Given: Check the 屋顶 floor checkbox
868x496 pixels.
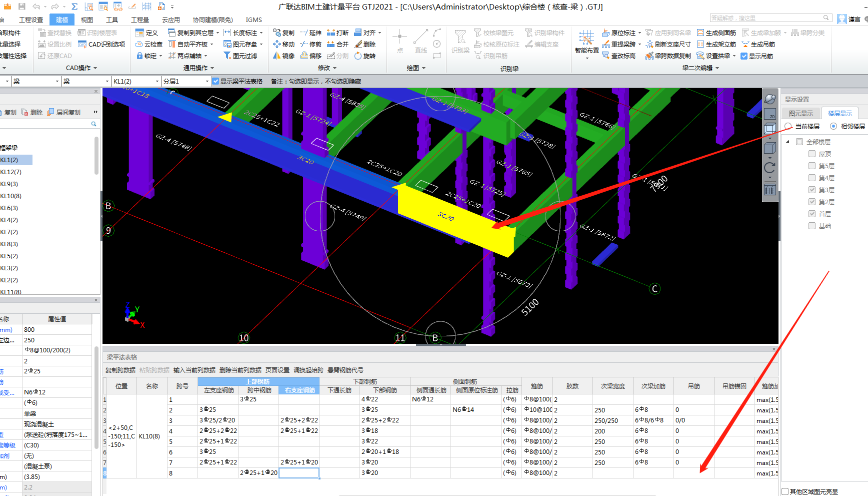Looking at the screenshot, I should click(x=812, y=154).
